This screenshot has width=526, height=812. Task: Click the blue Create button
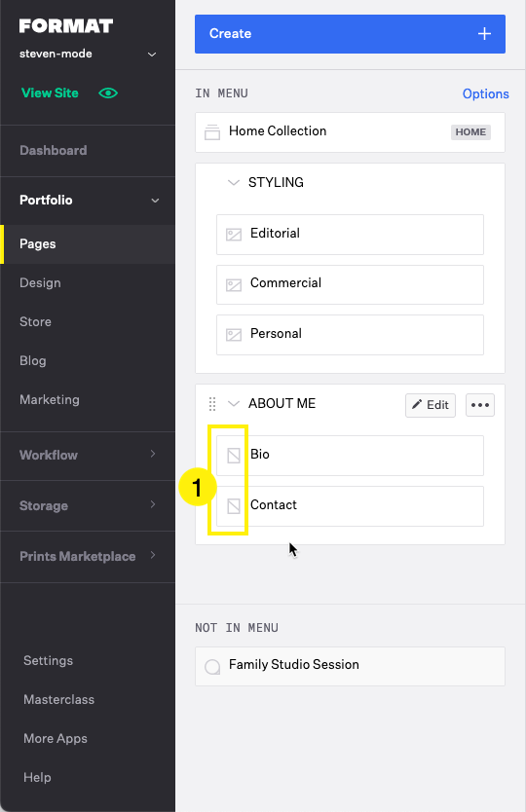[350, 34]
